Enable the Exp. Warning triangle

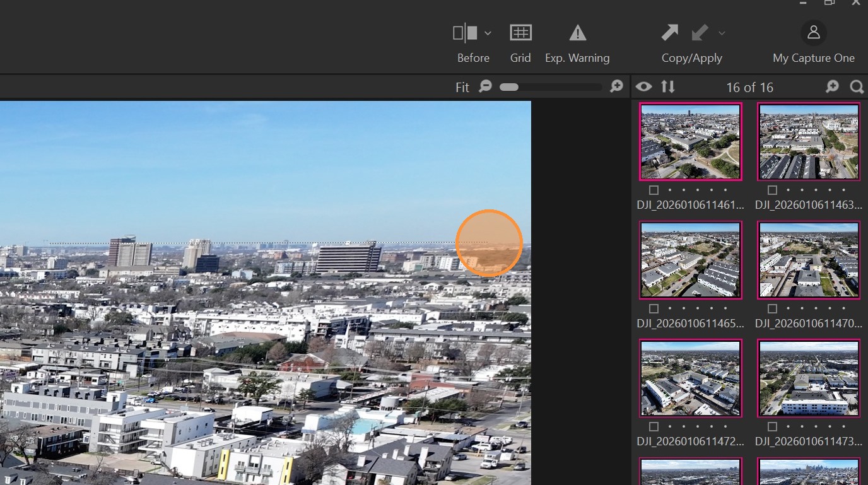577,33
